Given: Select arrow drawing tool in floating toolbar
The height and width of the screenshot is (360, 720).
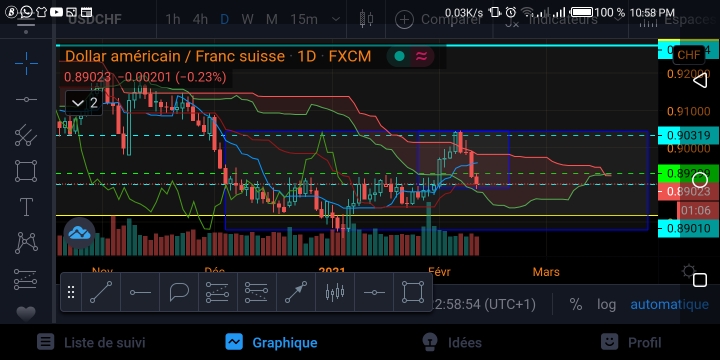Looking at the screenshot, I should [296, 292].
